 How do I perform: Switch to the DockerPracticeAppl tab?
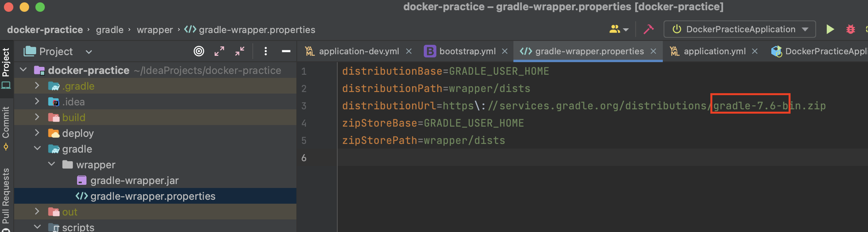click(x=819, y=52)
